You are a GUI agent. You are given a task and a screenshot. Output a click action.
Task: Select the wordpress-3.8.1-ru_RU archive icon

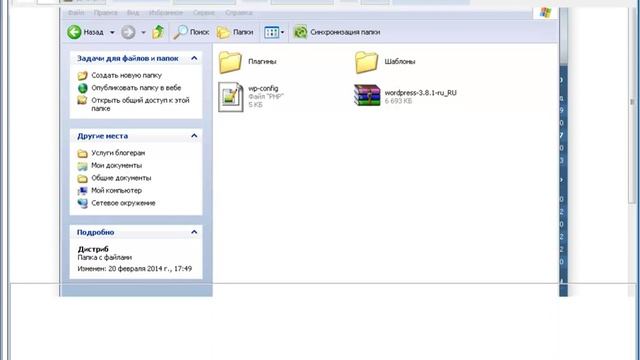click(367, 95)
